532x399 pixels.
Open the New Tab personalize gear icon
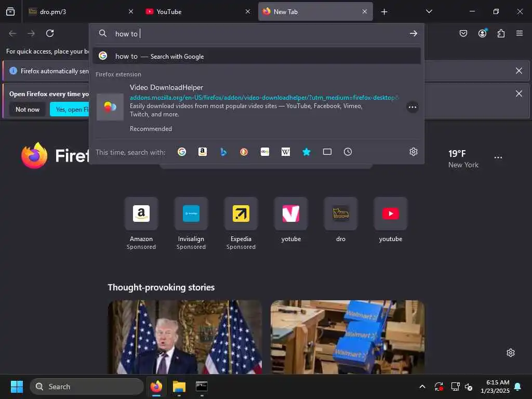511,353
